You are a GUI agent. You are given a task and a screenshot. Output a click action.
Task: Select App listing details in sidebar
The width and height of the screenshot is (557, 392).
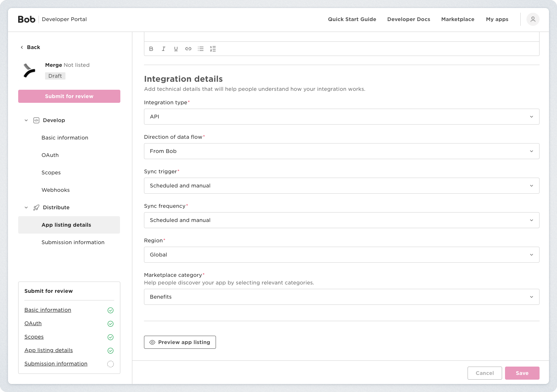point(69,225)
